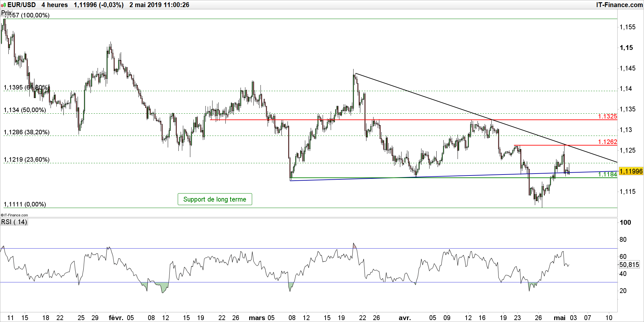Click the bold 1,15 price axis label

pyautogui.click(x=626, y=48)
